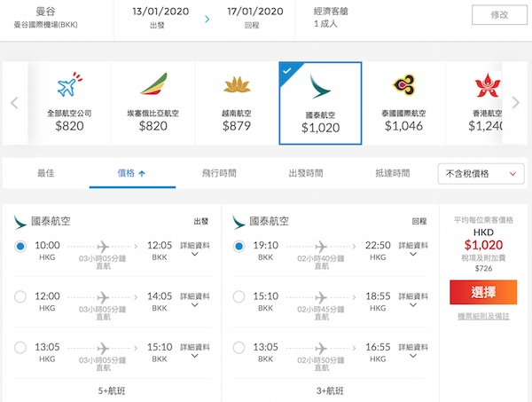The height and width of the screenshot is (402, 532).
Task: Click the 國泰航空 logo in the carousel
Action: click(x=320, y=87)
